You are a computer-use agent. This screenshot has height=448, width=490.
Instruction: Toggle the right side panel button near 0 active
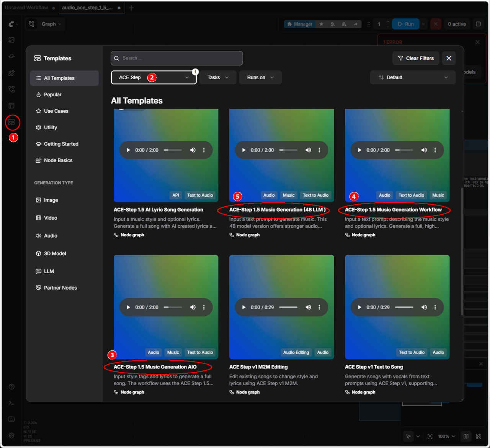(478, 24)
